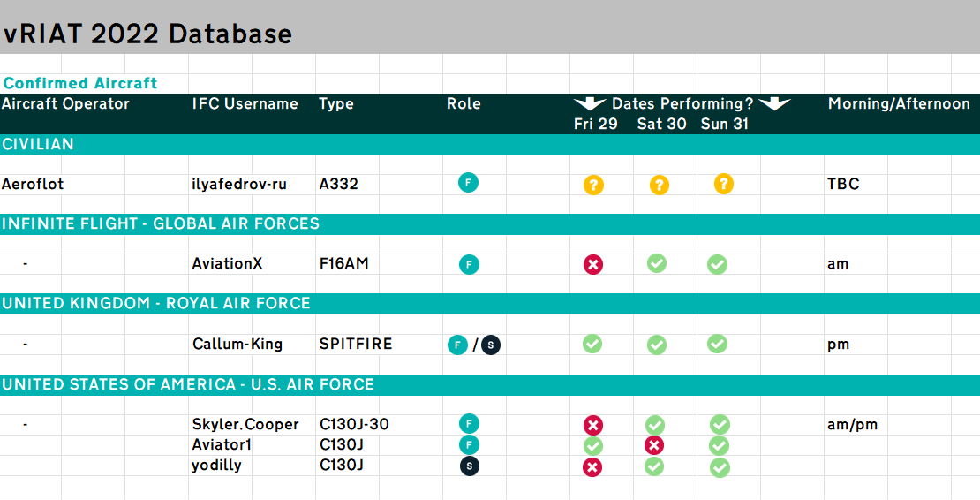Click AviationX's red cross for Friday 29
This screenshot has width=980, height=500.
593,264
